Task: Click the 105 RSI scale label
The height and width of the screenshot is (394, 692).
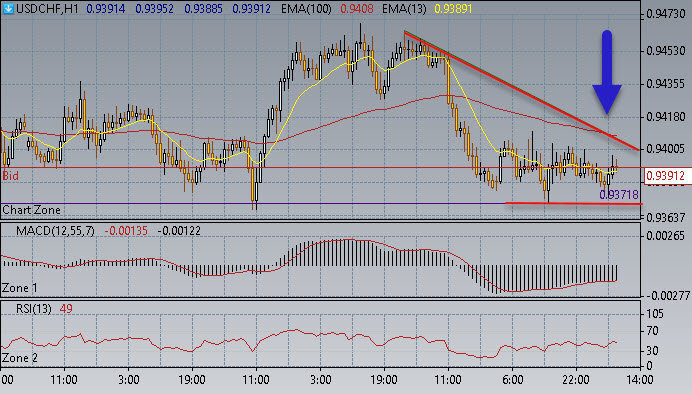Action: 655,314
